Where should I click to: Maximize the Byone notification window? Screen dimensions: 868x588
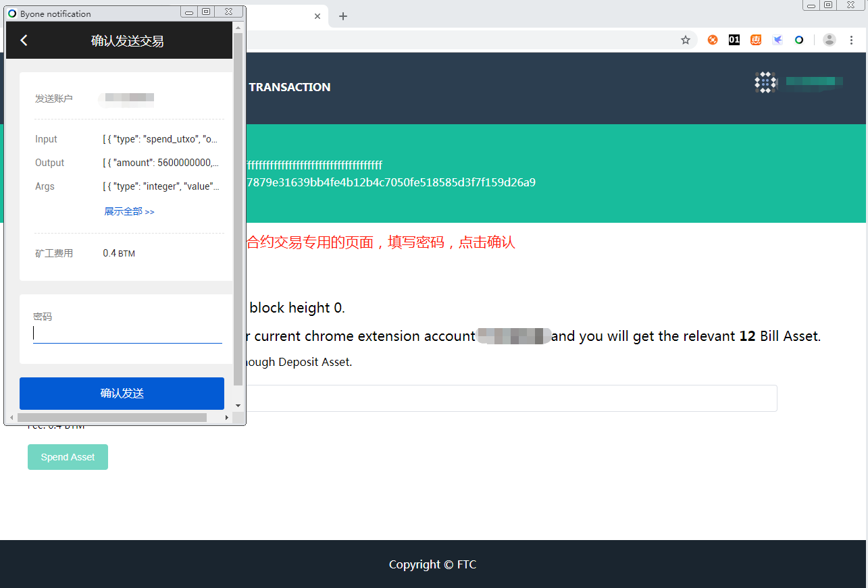[x=206, y=12]
